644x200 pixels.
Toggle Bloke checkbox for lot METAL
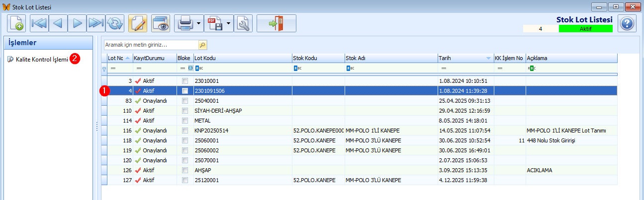click(x=185, y=120)
